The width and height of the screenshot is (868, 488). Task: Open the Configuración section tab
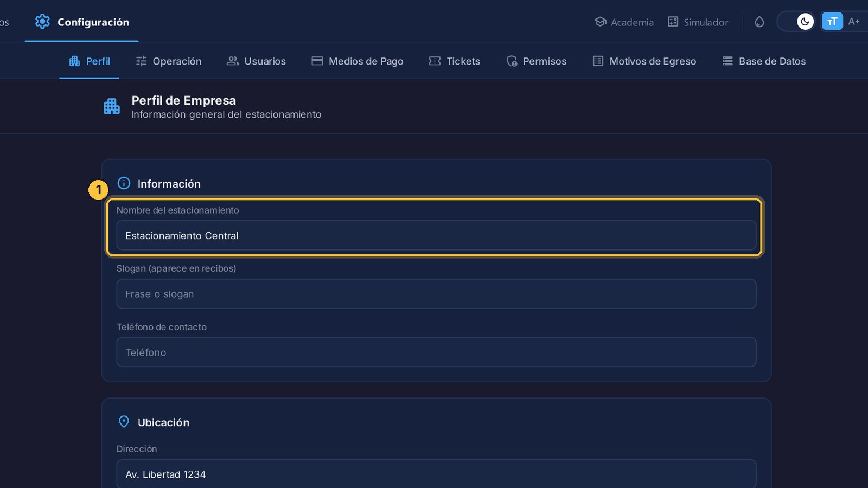pyautogui.click(x=82, y=22)
